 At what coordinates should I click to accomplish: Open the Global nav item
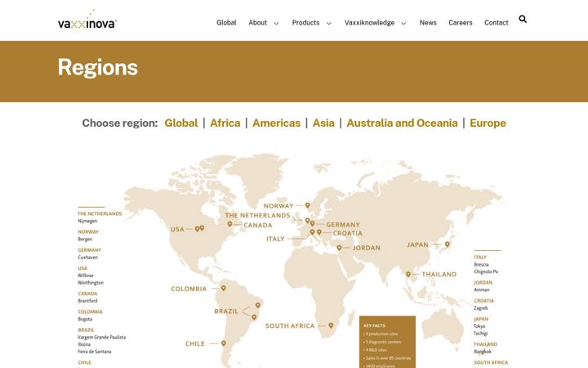point(226,23)
